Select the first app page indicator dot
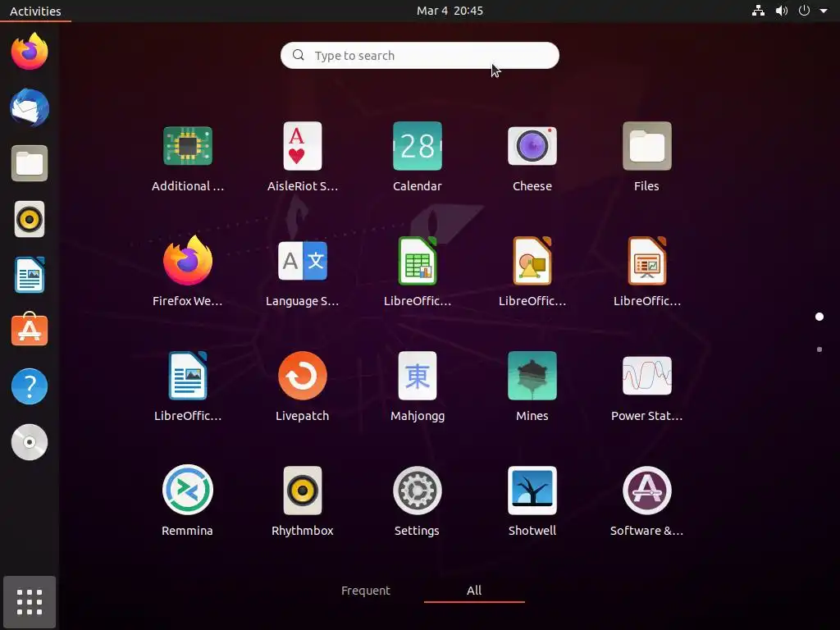The image size is (840, 630). tap(819, 317)
